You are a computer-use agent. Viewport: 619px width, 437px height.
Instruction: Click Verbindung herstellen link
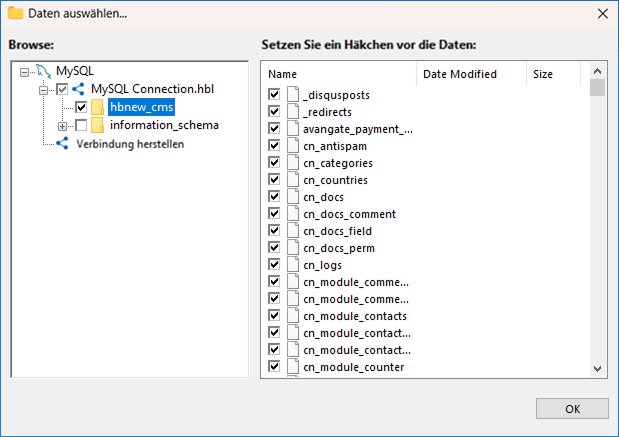tap(130, 144)
